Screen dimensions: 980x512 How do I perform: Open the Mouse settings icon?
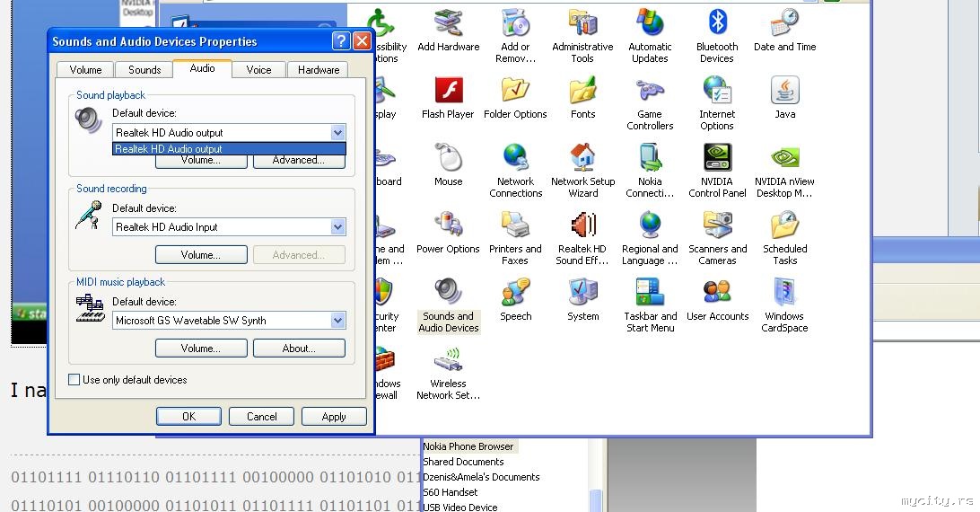pyautogui.click(x=448, y=164)
